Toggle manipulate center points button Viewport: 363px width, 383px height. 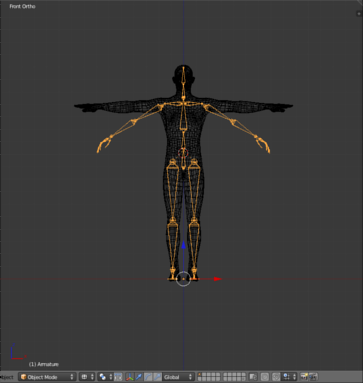[118, 377]
